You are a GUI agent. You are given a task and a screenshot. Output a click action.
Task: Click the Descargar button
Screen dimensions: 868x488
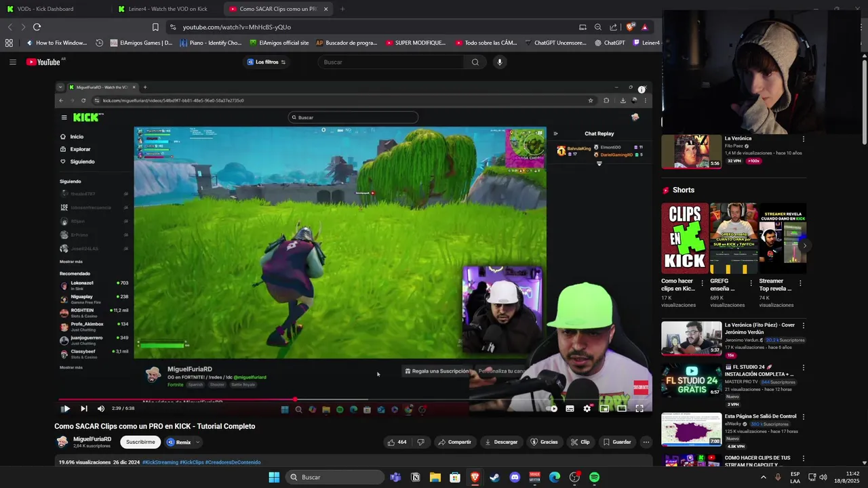tap(500, 442)
